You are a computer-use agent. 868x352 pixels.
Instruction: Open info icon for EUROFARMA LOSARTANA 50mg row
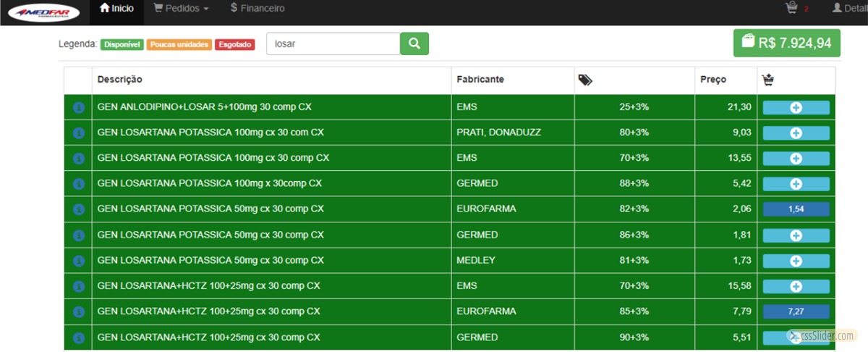(79, 209)
